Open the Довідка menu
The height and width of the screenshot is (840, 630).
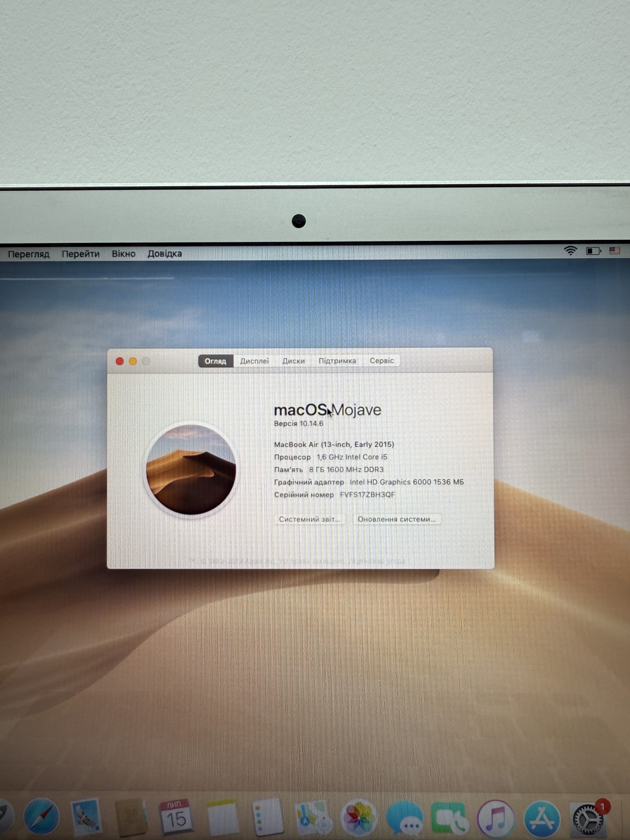[x=165, y=253]
